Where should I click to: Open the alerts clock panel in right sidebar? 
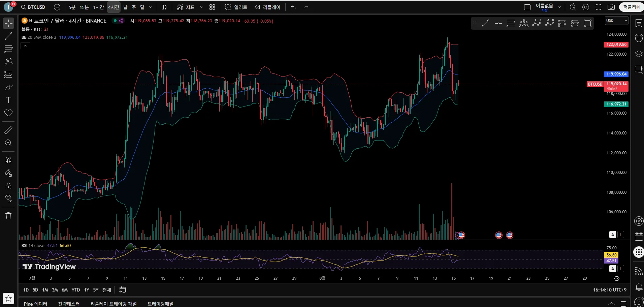click(x=639, y=38)
